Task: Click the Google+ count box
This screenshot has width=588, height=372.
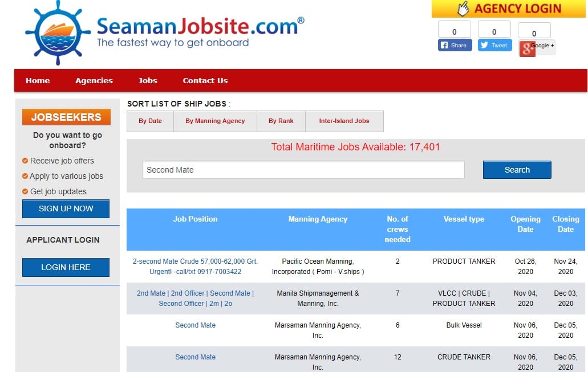Action: (534, 31)
